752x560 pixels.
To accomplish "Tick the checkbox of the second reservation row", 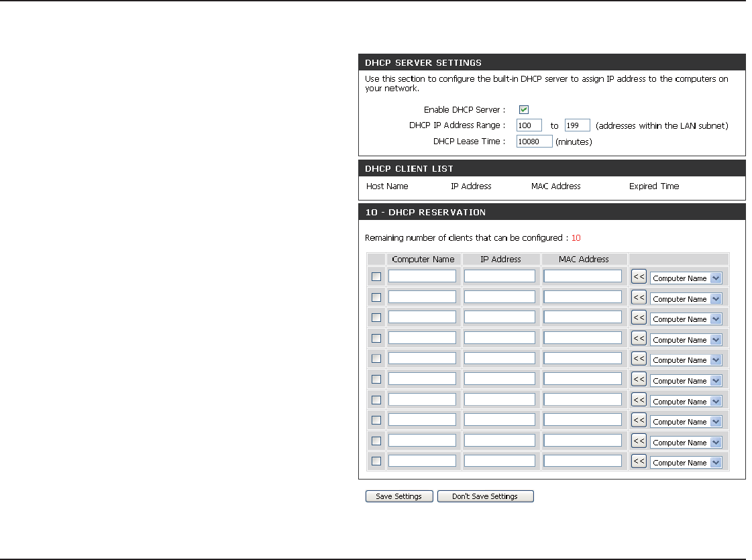I will click(376, 297).
